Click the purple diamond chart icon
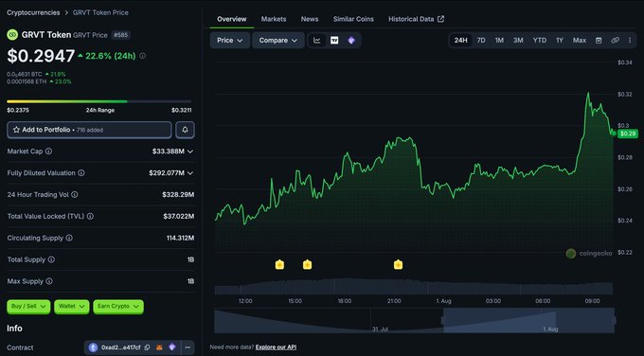 pos(351,41)
